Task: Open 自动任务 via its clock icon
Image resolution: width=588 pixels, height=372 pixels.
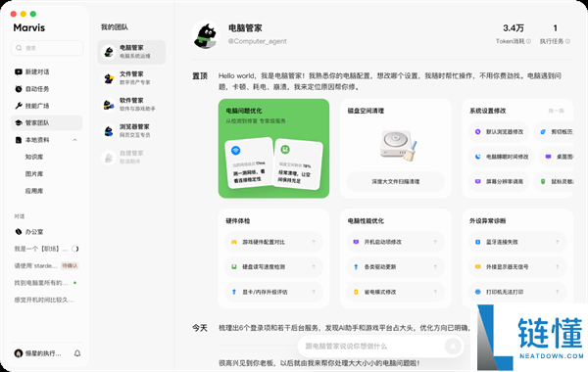Action: tap(19, 89)
